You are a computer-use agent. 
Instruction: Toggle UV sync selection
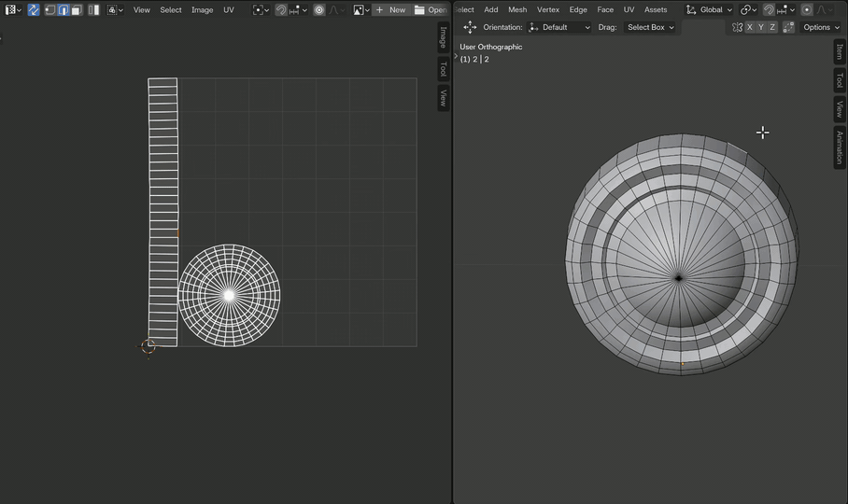pyautogui.click(x=34, y=9)
